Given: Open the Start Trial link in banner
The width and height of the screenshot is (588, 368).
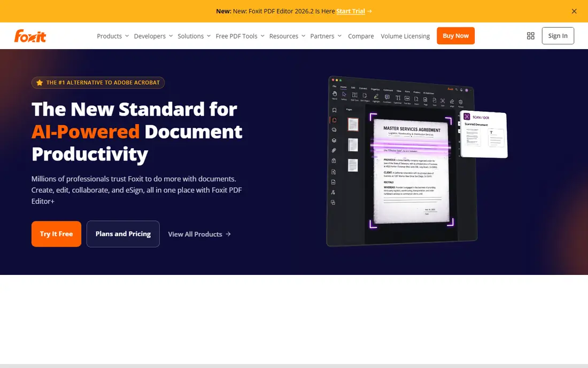Looking at the screenshot, I should coord(350,11).
